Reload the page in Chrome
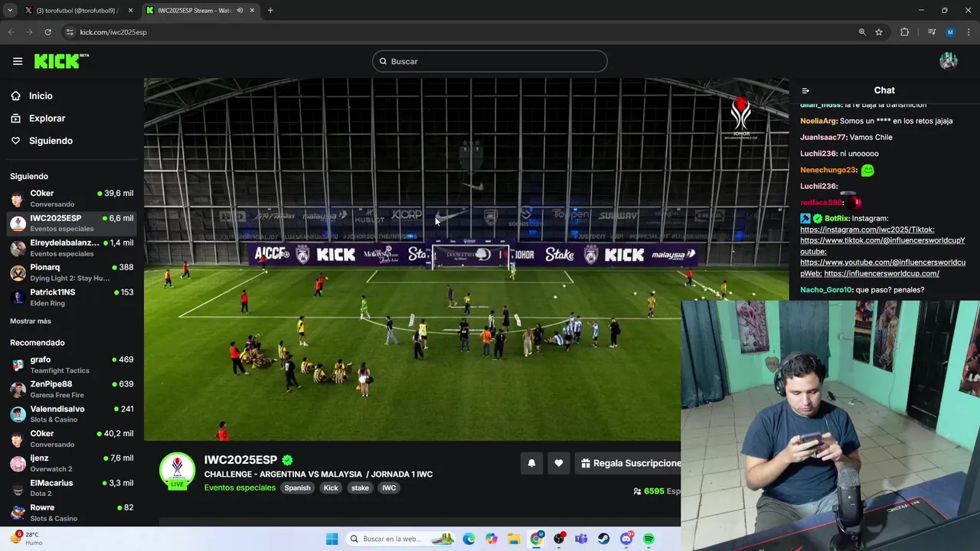The image size is (980, 551). click(47, 32)
